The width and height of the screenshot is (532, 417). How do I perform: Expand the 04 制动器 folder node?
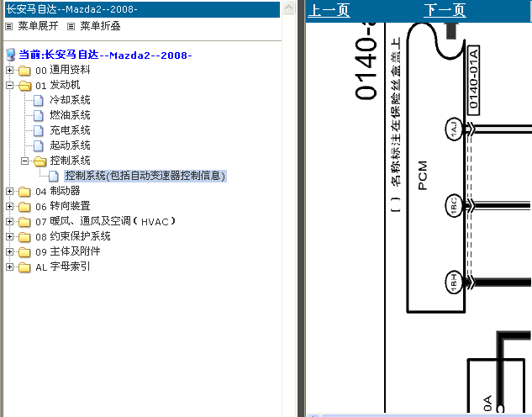click(x=9, y=192)
